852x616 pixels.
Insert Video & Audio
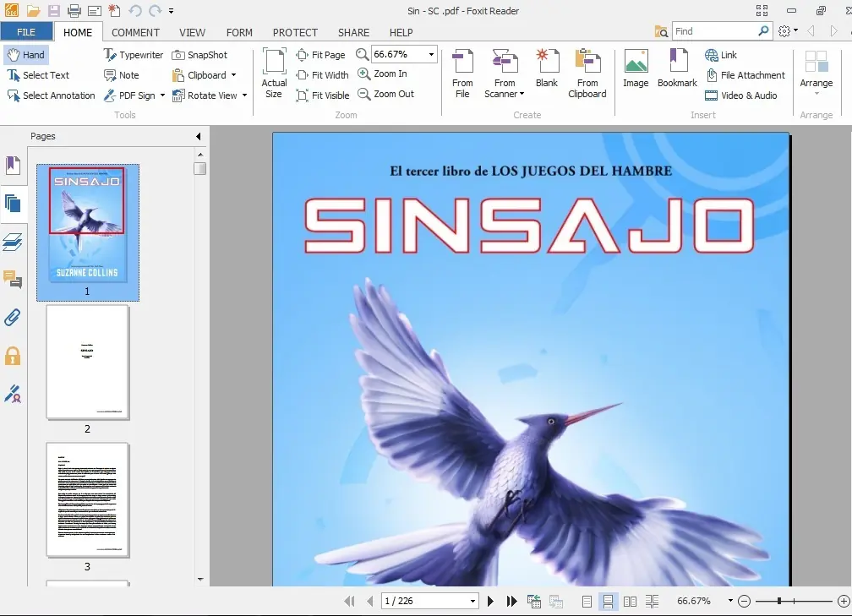(x=740, y=95)
